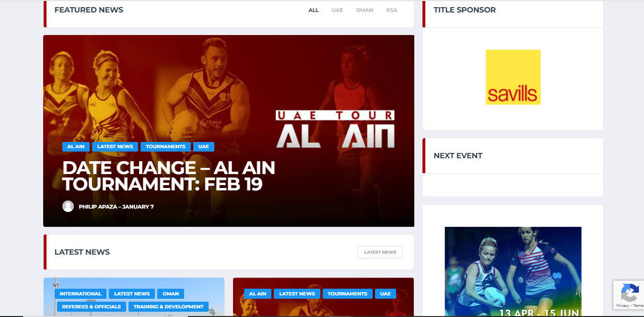Open the INTERNATIONAL tag on first news card

[x=81, y=294]
